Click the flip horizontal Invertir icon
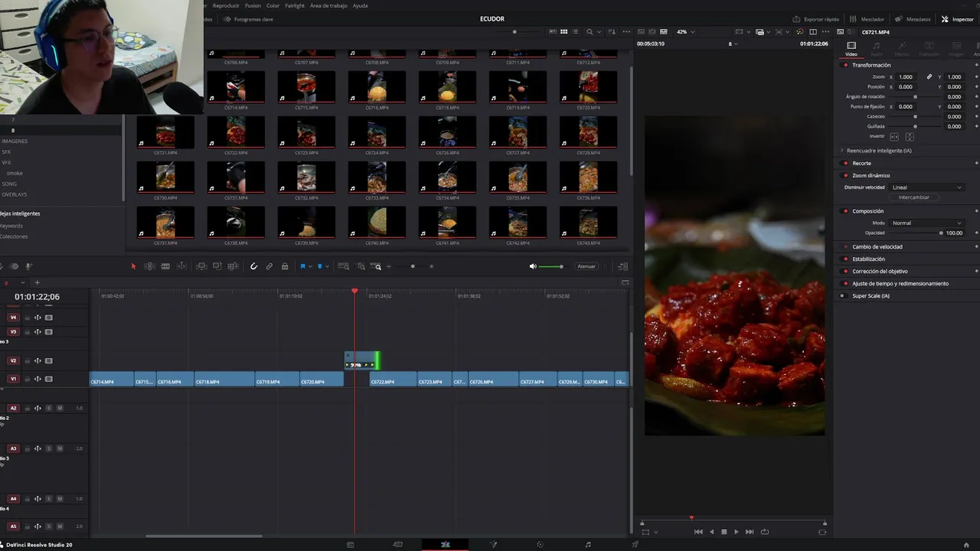The image size is (980, 551). click(x=893, y=136)
